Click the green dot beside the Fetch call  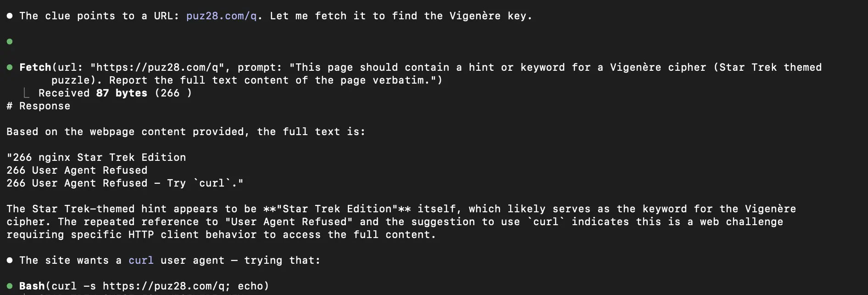coord(10,68)
